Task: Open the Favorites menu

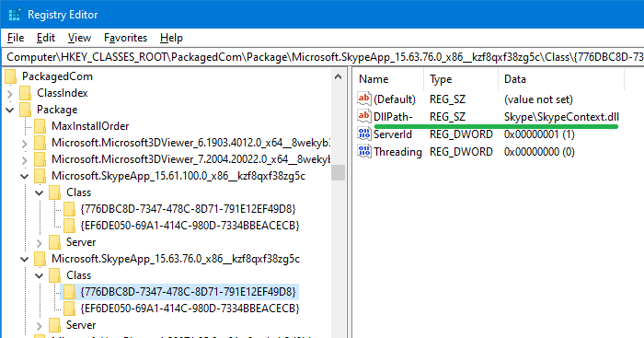Action: point(125,38)
